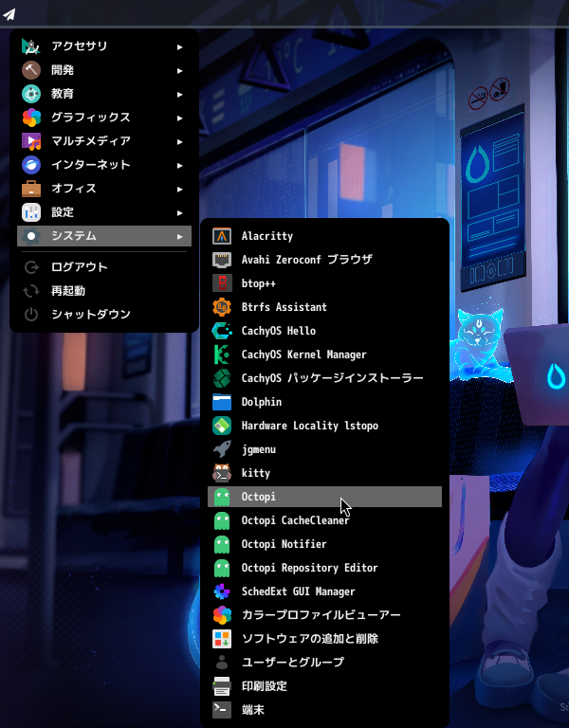Click the paper plane launcher icon
Viewport: 569px width, 728px height.
(9, 14)
